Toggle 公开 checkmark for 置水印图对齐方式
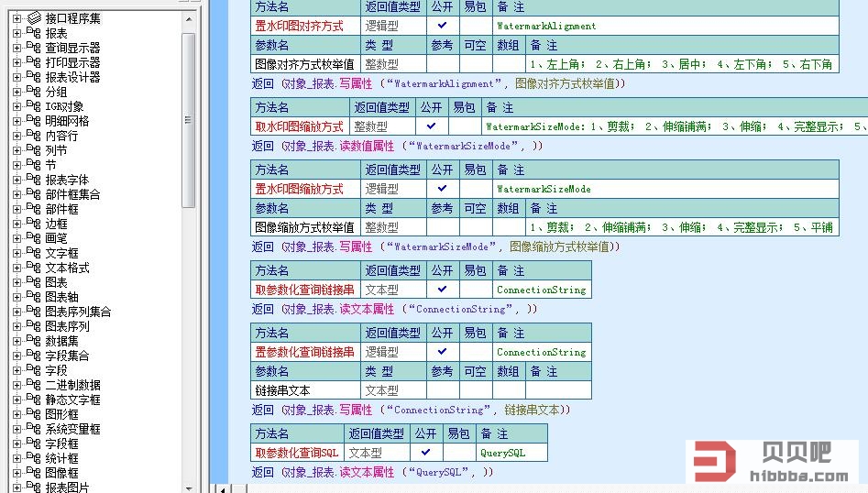868x493 pixels. [x=443, y=26]
